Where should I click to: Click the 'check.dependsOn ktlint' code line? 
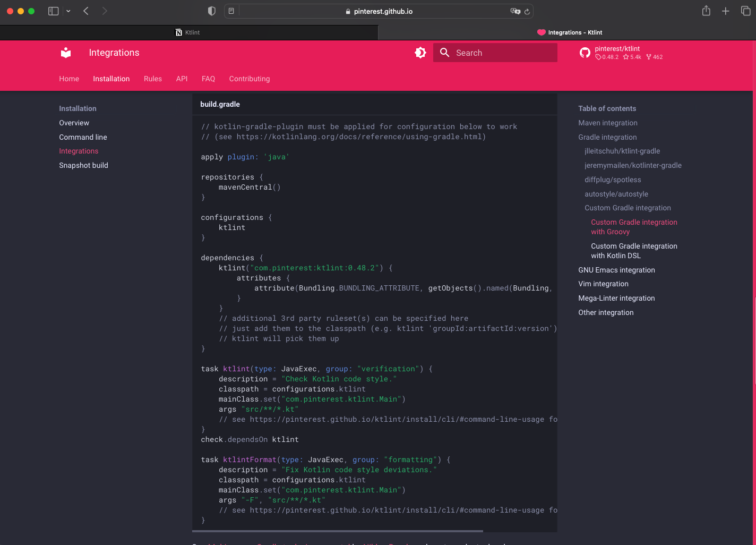click(x=250, y=439)
